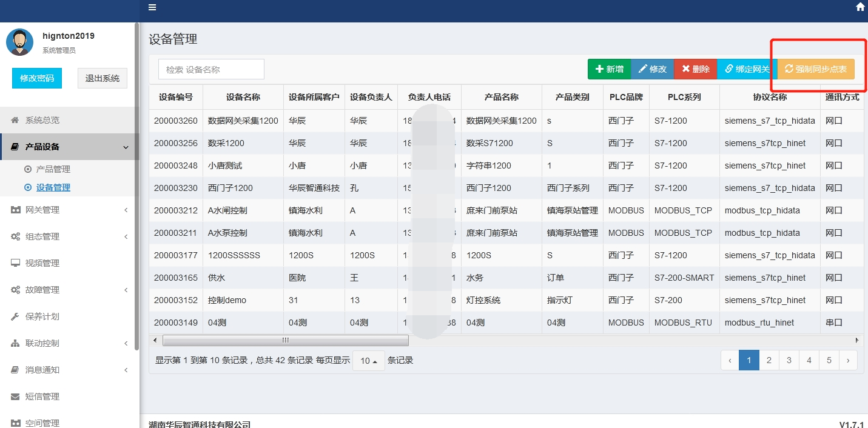Click the 修改 pencil edit icon
Screen dimensions: 868x428
coord(642,69)
